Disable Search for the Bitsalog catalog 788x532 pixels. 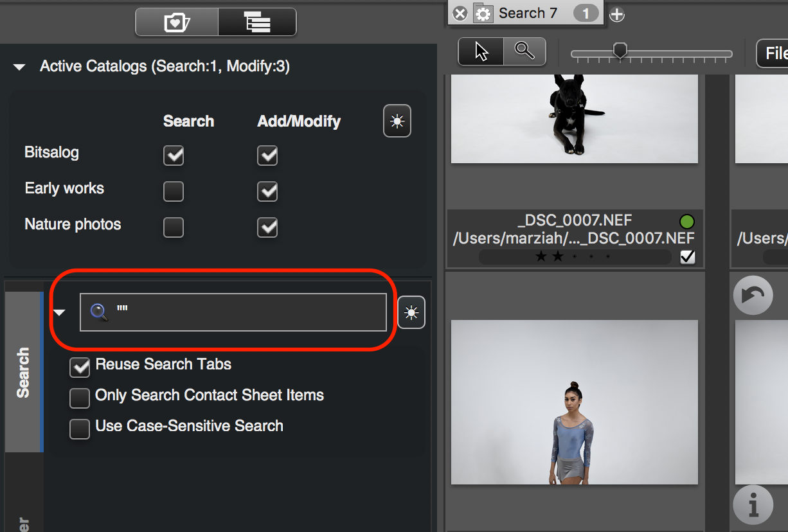pyautogui.click(x=174, y=155)
